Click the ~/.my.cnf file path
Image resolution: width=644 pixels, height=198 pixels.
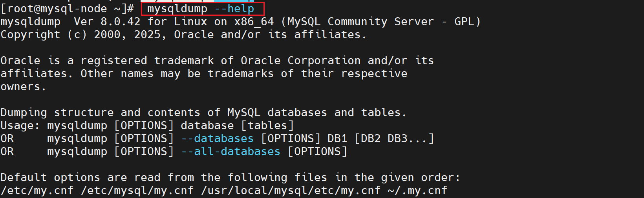[x=417, y=191]
